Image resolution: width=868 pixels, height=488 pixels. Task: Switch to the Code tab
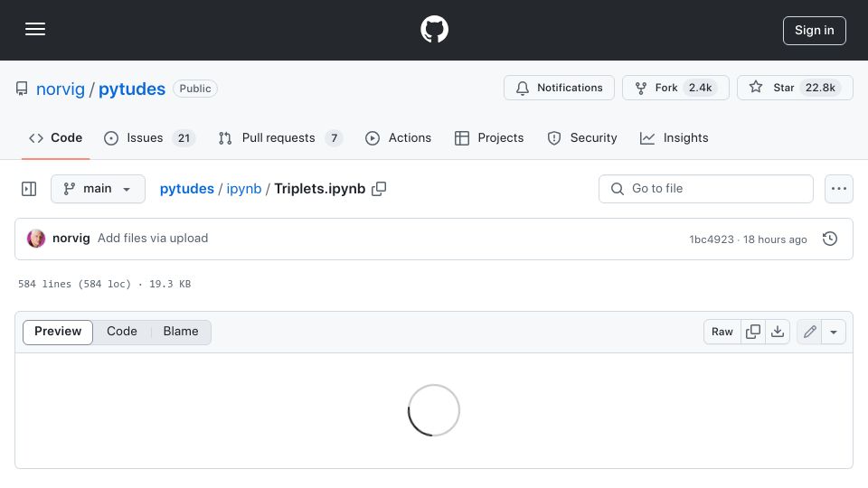click(55, 137)
